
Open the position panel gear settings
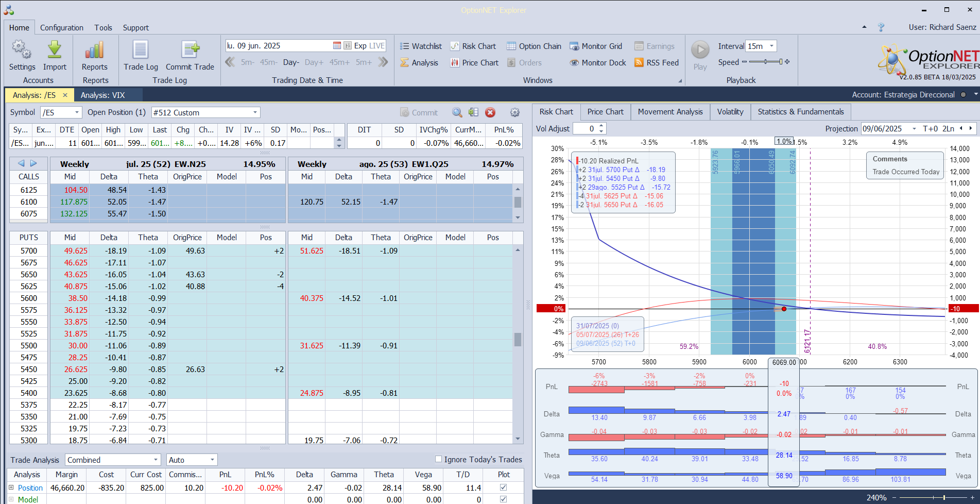click(x=514, y=112)
